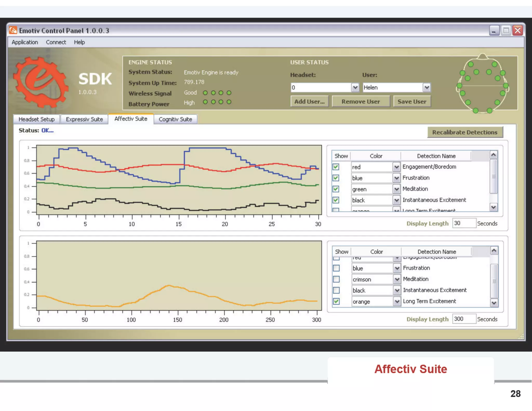
Task: Click the Emotiv title bar app icon
Action: click(x=13, y=30)
